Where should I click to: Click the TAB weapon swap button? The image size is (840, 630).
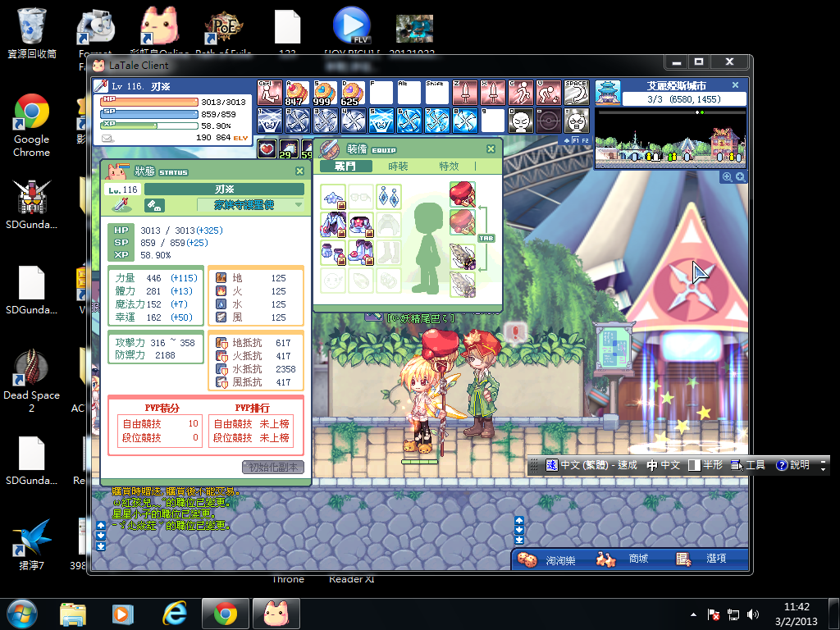(x=486, y=238)
